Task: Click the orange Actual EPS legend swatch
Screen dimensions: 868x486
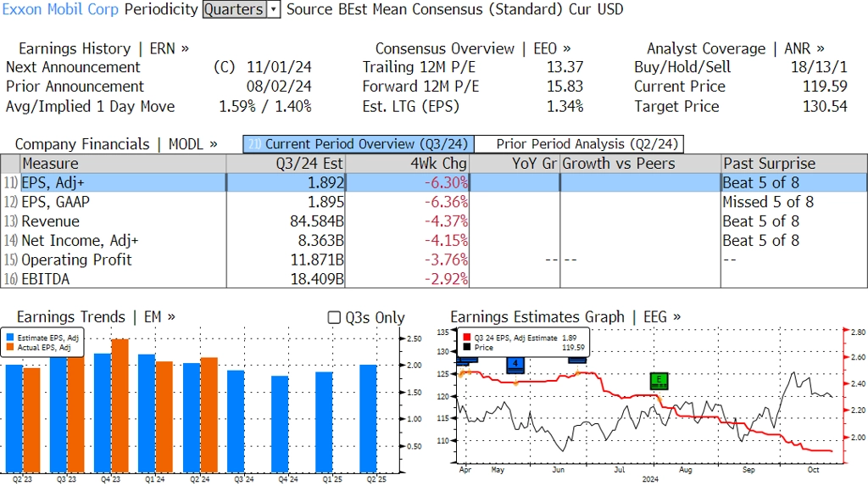Action: tap(10, 348)
